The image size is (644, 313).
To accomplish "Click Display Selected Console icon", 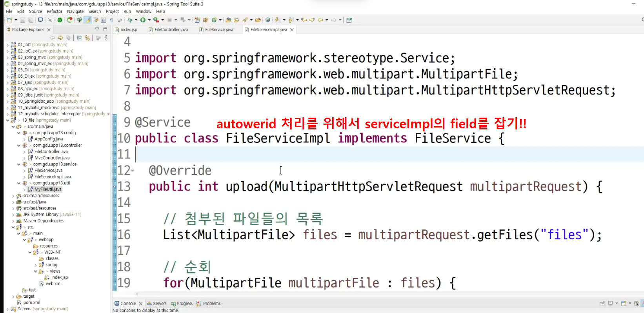I will point(611,303).
